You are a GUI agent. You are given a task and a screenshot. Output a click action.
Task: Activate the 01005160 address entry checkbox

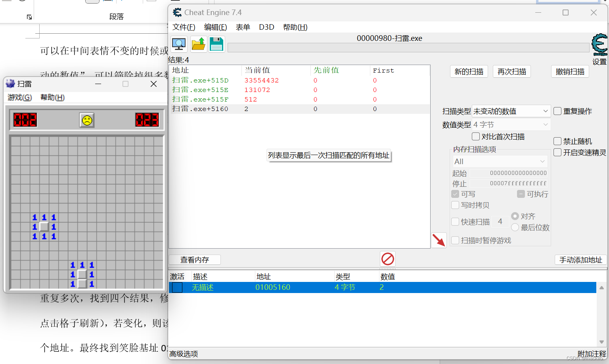point(177,287)
